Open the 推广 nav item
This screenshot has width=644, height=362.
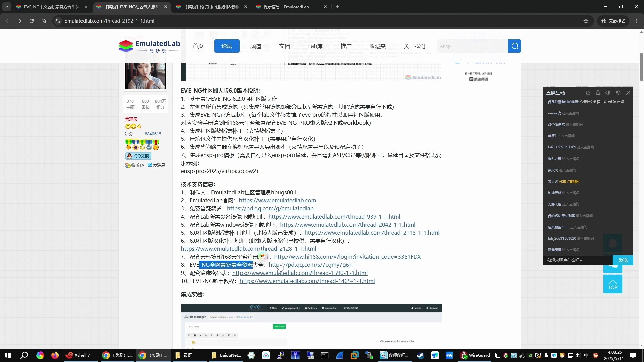coord(346,46)
